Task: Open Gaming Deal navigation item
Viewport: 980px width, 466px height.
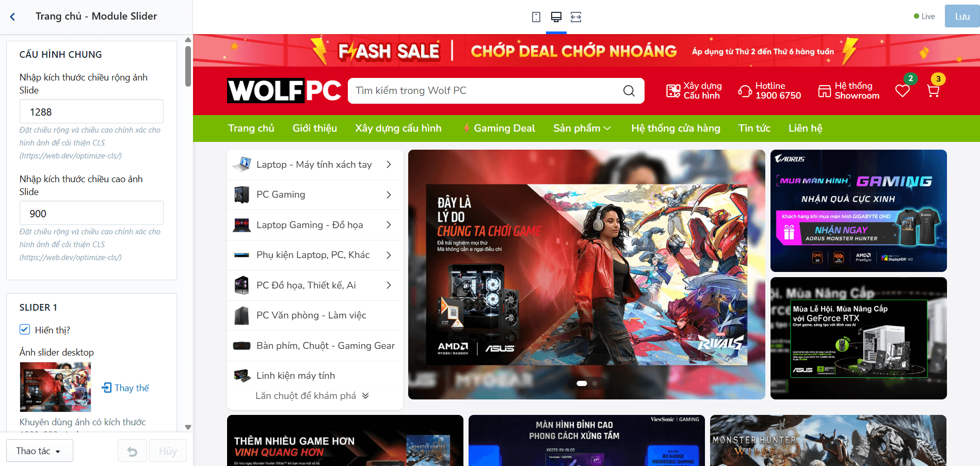Action: click(x=499, y=128)
